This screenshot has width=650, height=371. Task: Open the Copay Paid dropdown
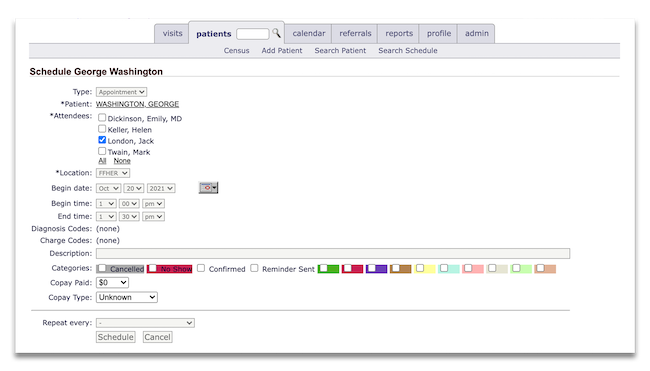pyautogui.click(x=112, y=283)
